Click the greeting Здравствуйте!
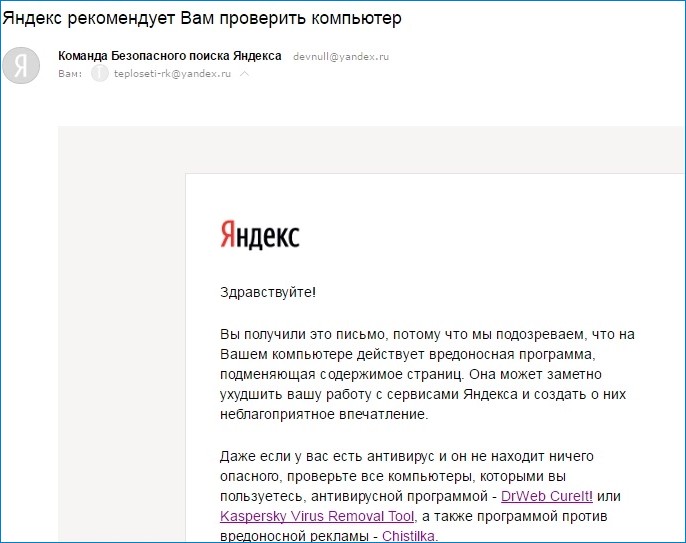 pyautogui.click(x=267, y=292)
